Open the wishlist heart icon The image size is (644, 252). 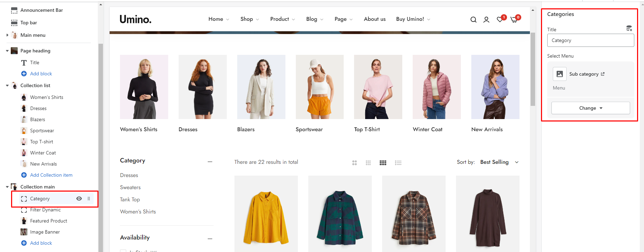(500, 20)
